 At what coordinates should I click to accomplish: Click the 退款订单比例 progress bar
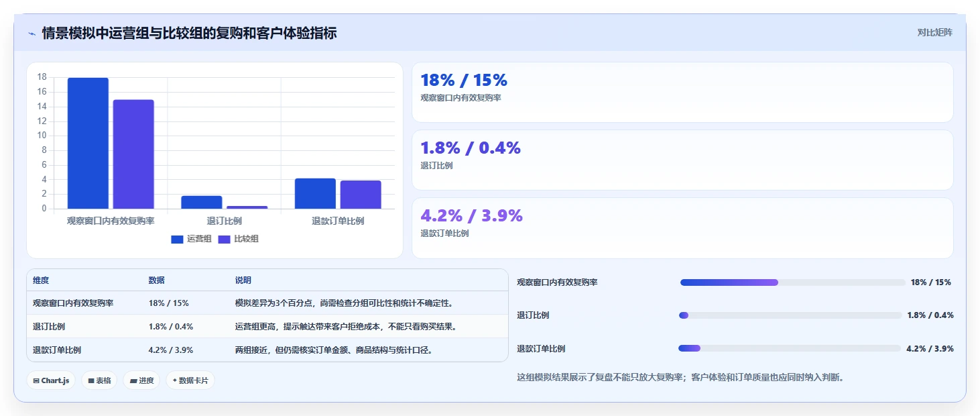click(x=790, y=348)
